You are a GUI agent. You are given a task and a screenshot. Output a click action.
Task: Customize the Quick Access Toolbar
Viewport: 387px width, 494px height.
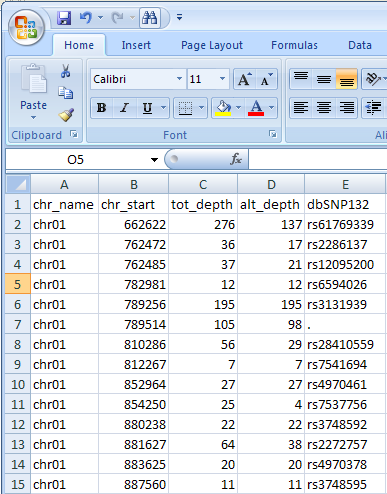[x=180, y=17]
